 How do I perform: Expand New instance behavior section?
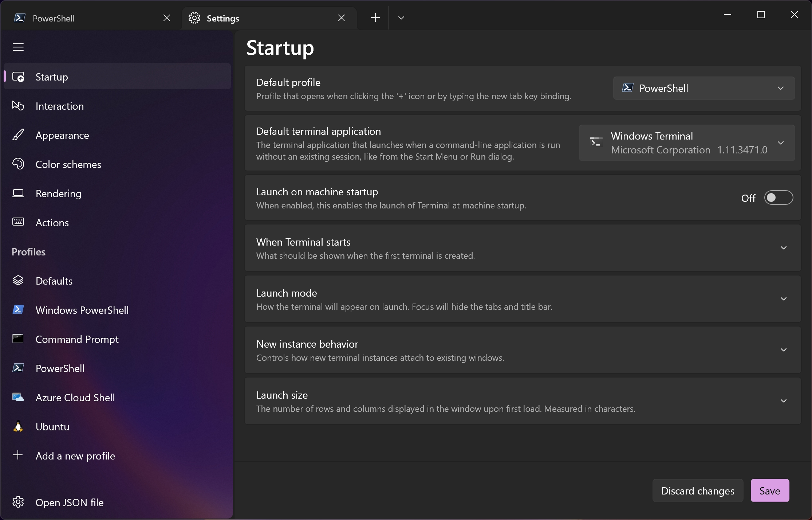(784, 349)
